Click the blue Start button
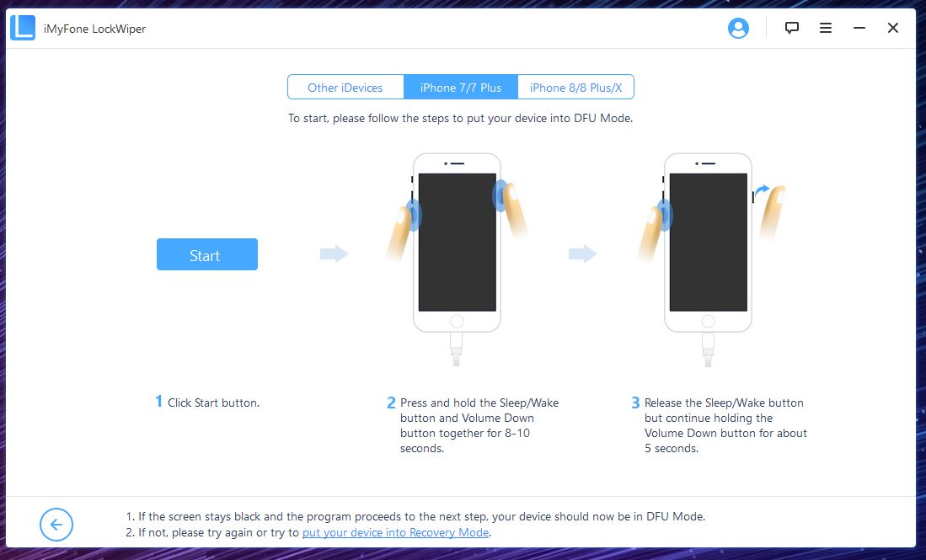The image size is (926, 560). [206, 254]
